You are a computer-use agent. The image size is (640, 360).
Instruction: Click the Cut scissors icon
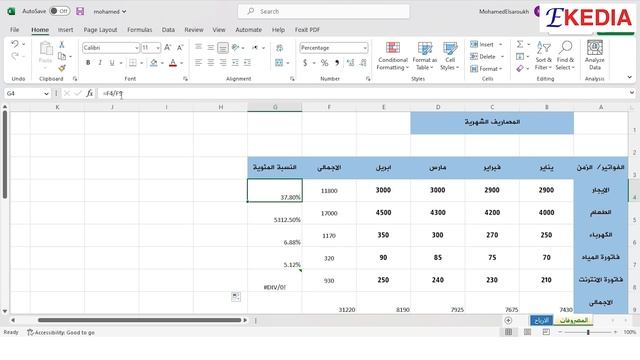coord(62,44)
